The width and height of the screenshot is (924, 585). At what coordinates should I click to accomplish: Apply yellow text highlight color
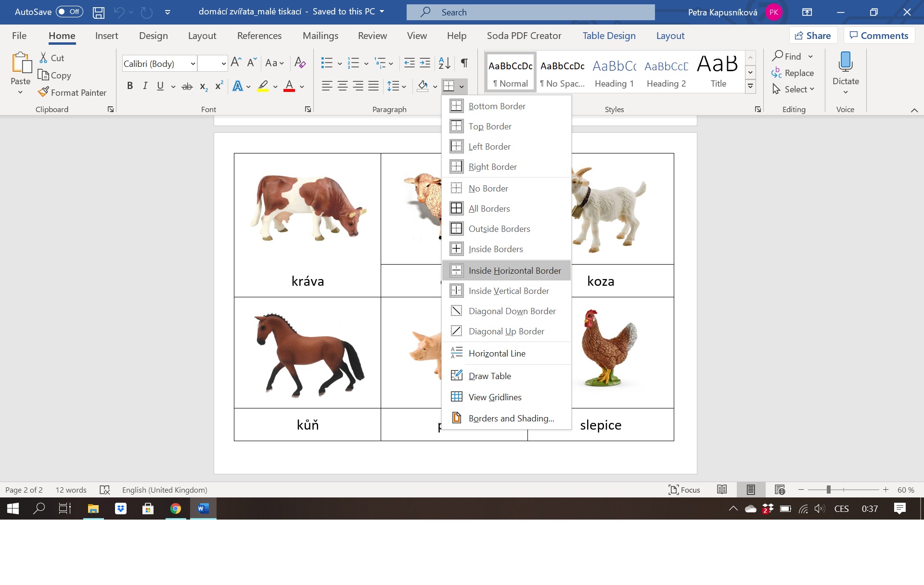tap(263, 86)
